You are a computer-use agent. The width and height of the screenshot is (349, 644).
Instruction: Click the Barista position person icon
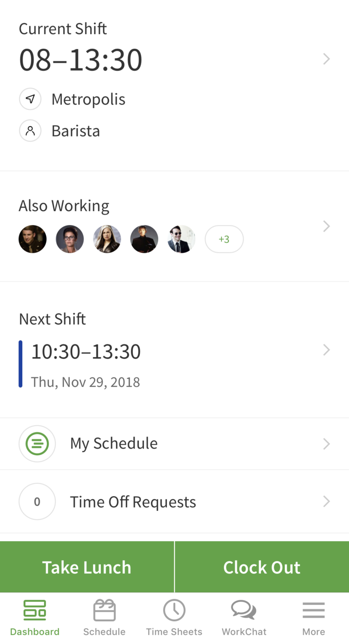[x=30, y=130]
